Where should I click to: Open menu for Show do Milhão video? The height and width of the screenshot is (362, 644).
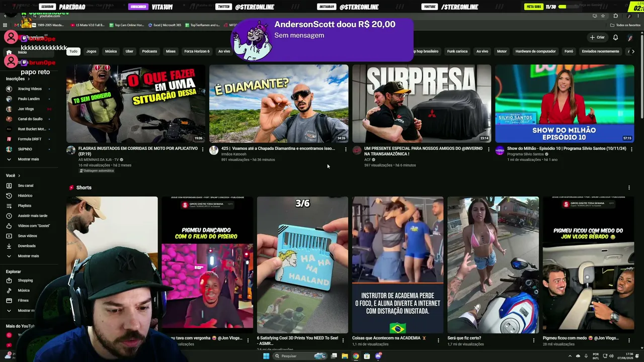pos(631,149)
